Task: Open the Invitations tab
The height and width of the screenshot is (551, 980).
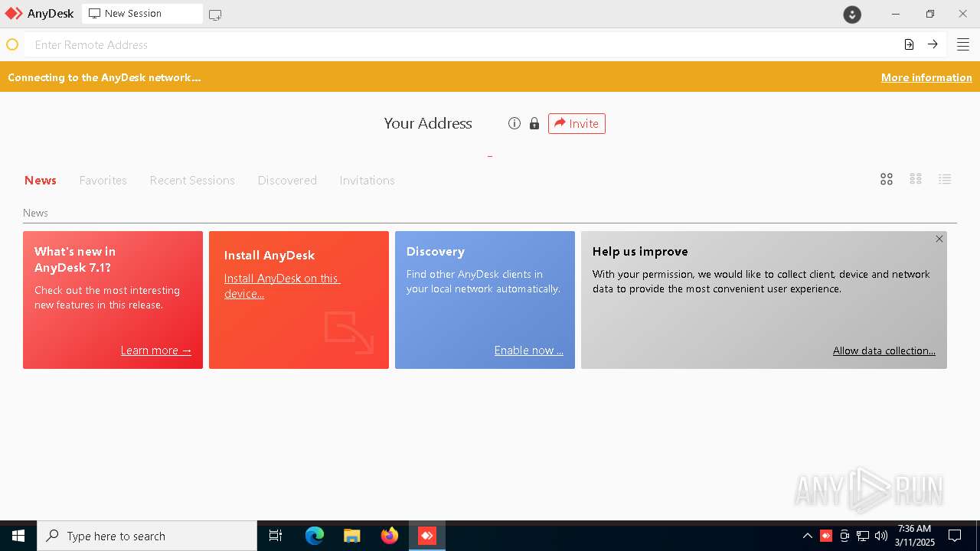Action: click(367, 181)
